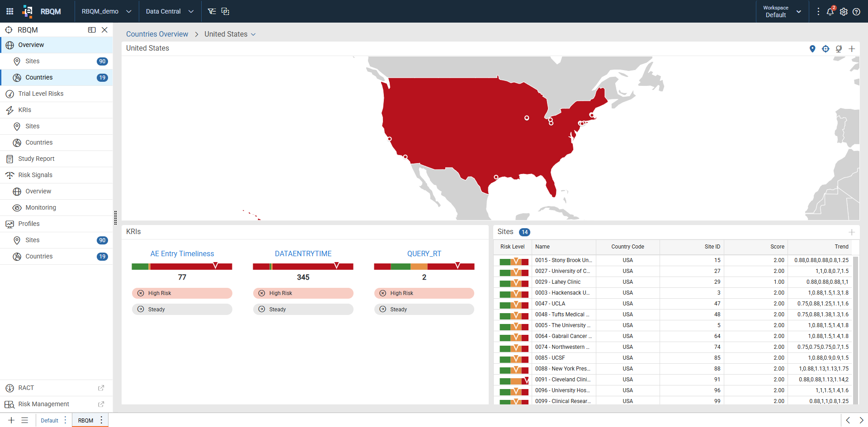Click the globe view icon on map

coord(839,49)
